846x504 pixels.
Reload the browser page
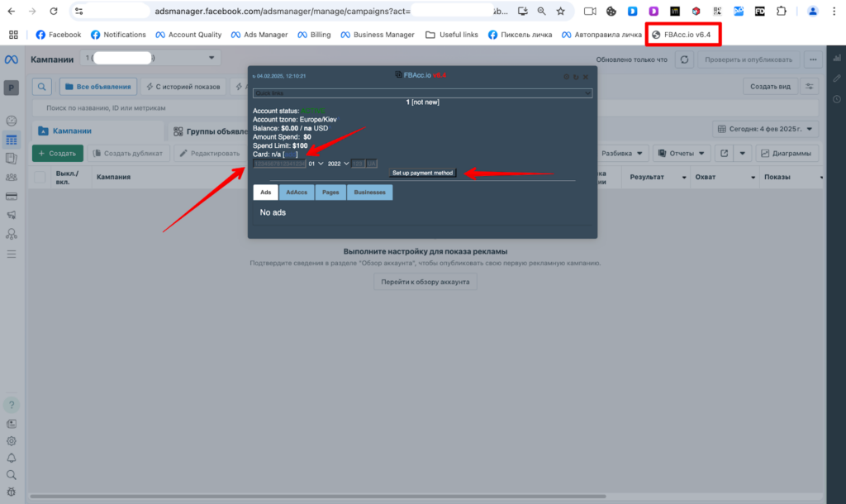(x=53, y=12)
